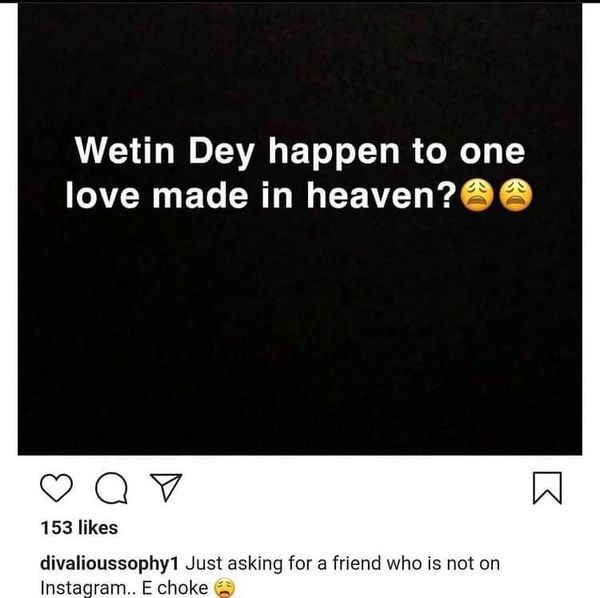Click the number 153 in likes count
600x598 pixels.
[56, 528]
